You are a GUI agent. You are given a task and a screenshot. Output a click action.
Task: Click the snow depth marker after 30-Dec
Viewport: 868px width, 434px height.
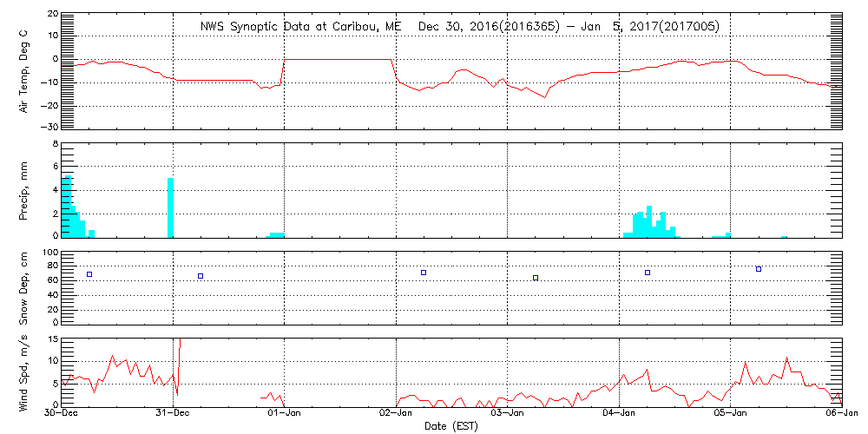[89, 274]
